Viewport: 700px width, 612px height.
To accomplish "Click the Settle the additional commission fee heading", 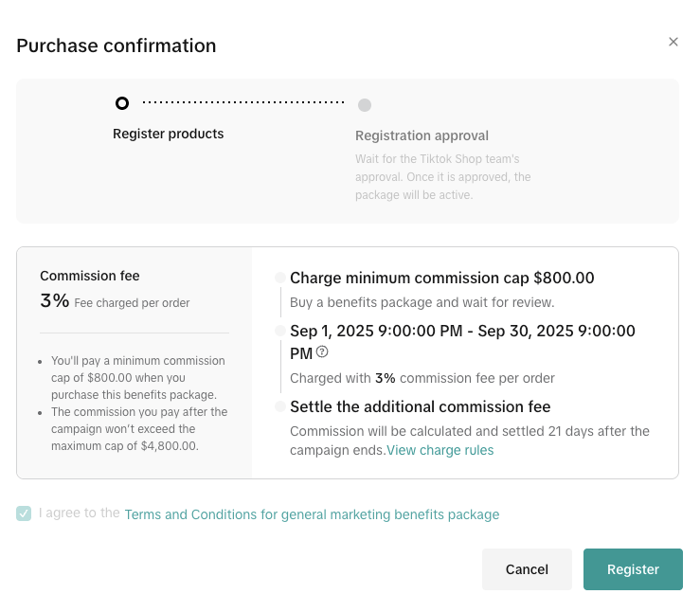I will [420, 406].
